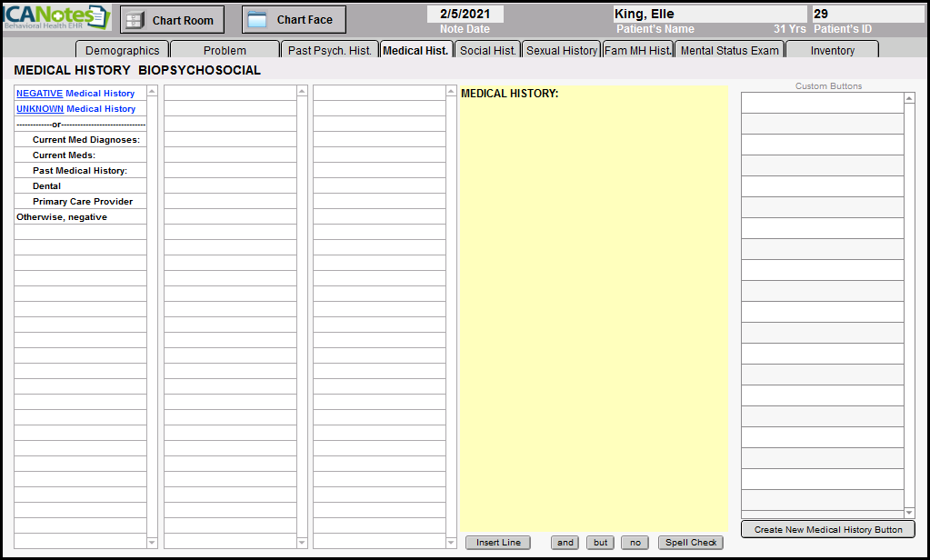Select Otherwise, negative entry
The image size is (930, 560).
62,217
